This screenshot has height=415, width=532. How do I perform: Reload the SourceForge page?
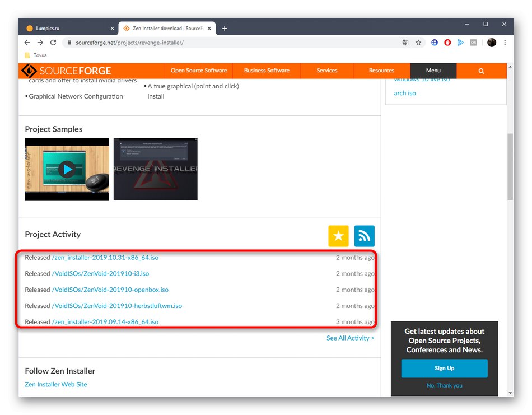53,43
